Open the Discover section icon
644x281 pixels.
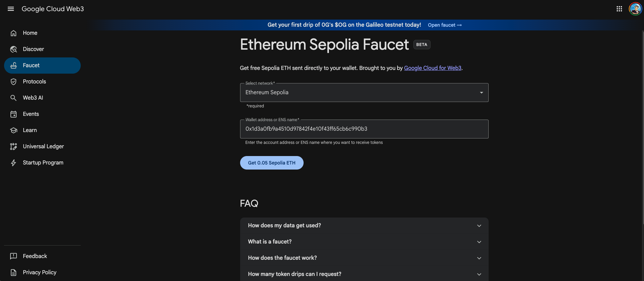14,49
